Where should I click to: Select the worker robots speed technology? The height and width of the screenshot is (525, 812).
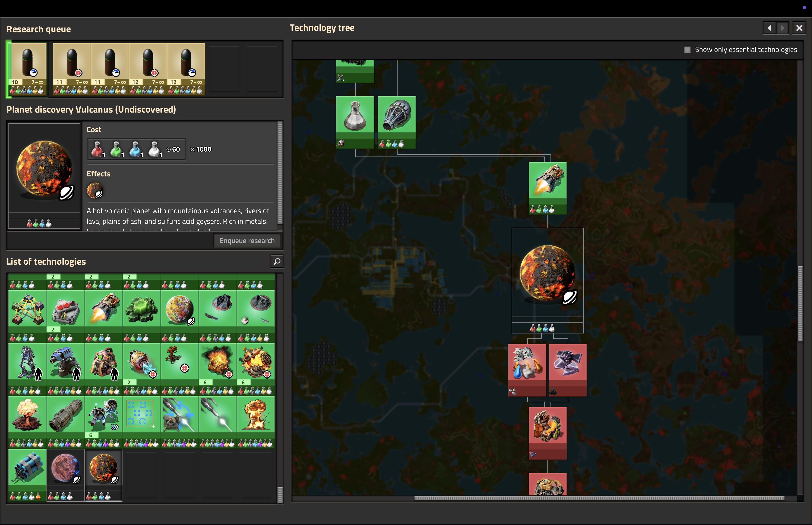[x=104, y=422]
